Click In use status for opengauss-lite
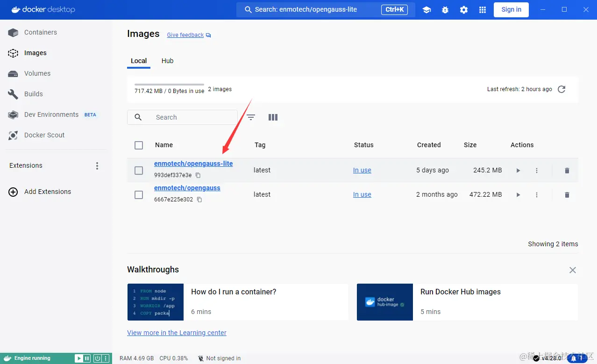The height and width of the screenshot is (364, 597). tap(362, 170)
